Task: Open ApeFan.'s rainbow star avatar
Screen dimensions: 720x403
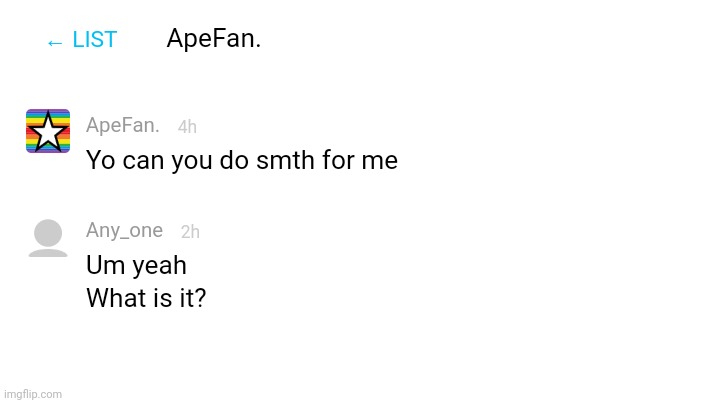Action: [48, 131]
